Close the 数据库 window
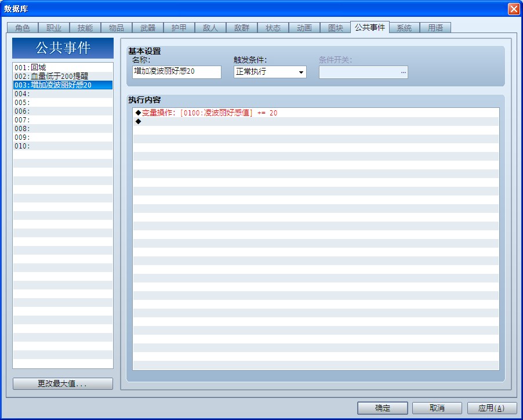The height and width of the screenshot is (420, 523). (x=514, y=9)
